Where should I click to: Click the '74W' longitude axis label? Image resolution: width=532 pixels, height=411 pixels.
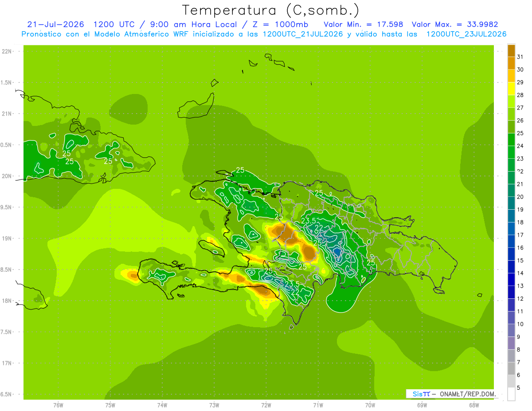pyautogui.click(x=162, y=405)
